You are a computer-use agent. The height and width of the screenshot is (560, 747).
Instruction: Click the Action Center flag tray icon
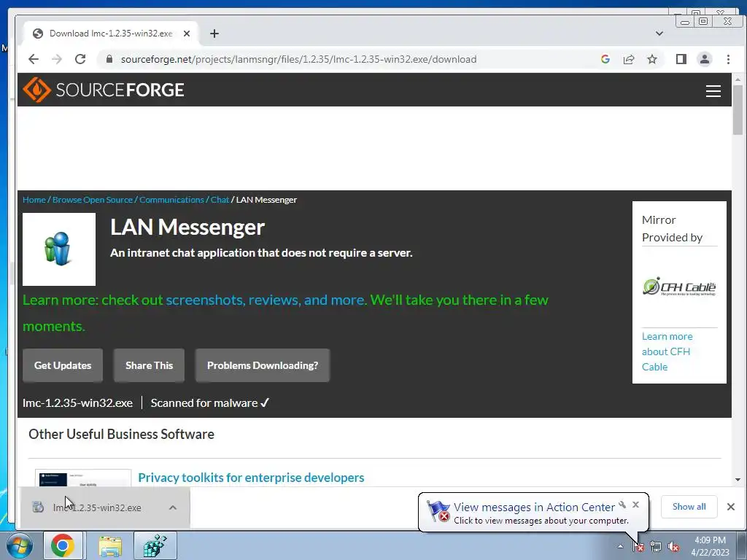[638, 546]
